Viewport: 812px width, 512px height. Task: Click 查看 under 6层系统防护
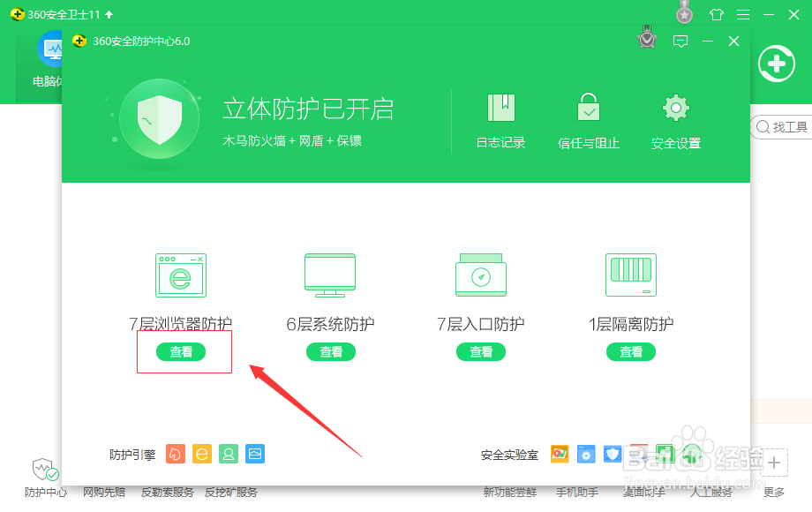pyautogui.click(x=330, y=351)
